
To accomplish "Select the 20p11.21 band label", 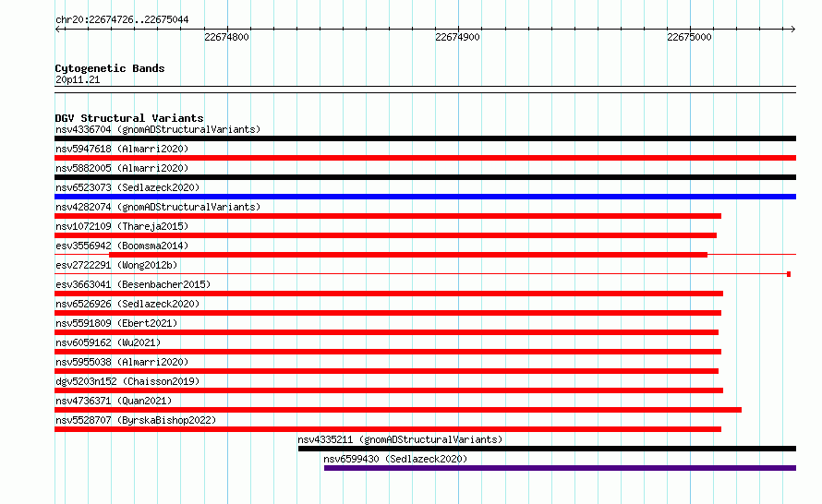I will (78, 79).
